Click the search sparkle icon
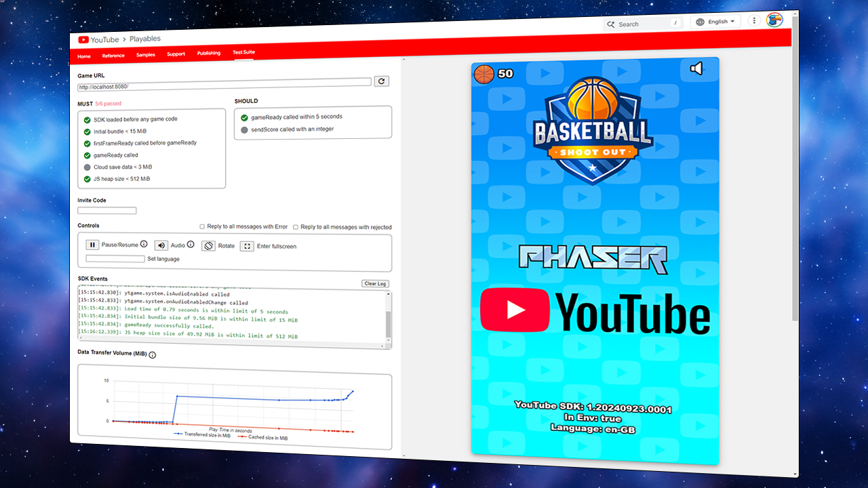 point(611,24)
